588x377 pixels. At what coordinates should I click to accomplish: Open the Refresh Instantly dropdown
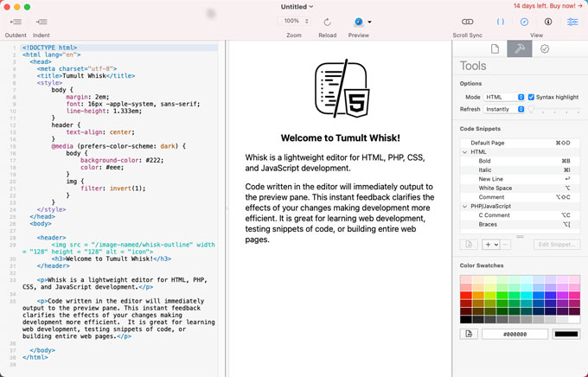click(x=504, y=110)
